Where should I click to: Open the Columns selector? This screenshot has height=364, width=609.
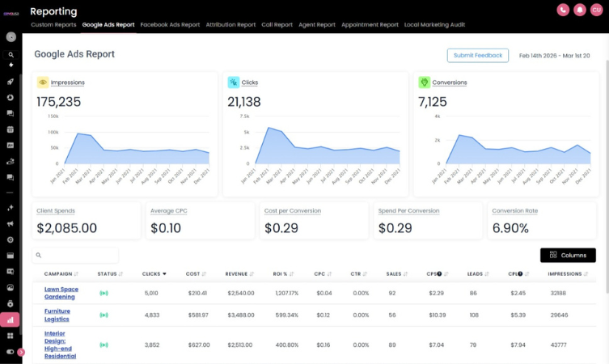pos(568,255)
